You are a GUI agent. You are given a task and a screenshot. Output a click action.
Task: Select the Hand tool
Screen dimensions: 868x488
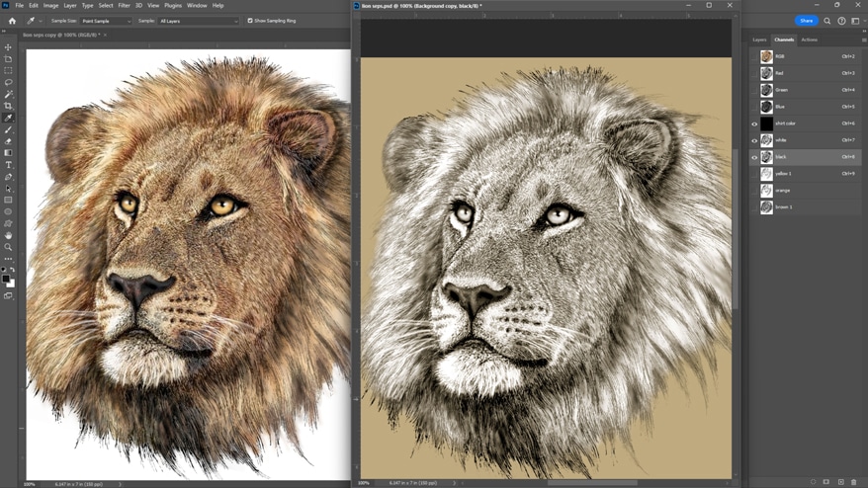pyautogui.click(x=9, y=235)
